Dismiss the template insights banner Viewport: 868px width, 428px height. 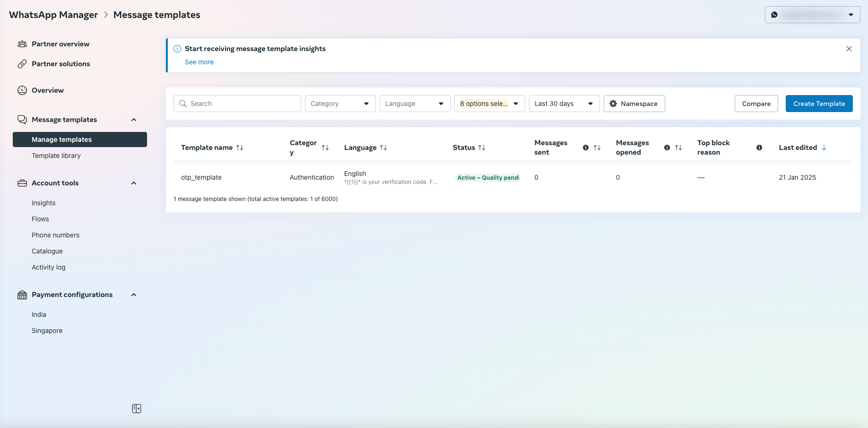point(849,49)
